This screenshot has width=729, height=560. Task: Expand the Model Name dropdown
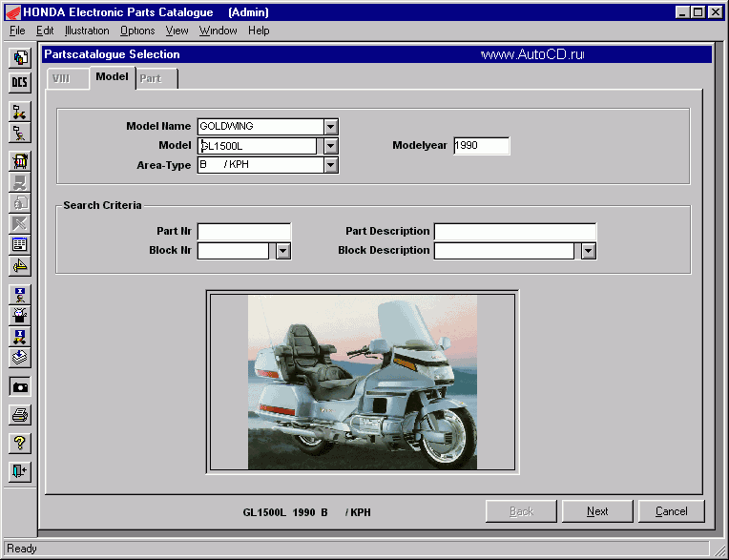click(330, 127)
